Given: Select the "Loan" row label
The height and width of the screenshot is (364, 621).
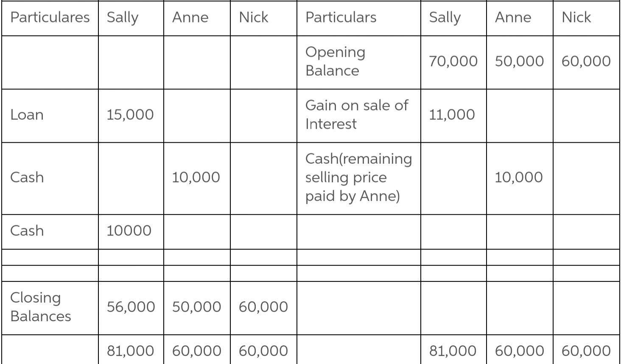Looking at the screenshot, I should [27, 115].
